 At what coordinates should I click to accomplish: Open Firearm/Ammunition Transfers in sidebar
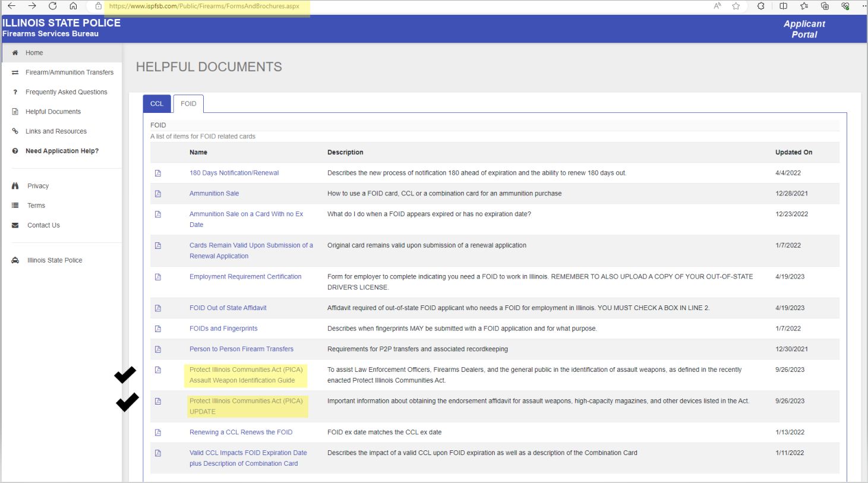point(69,72)
